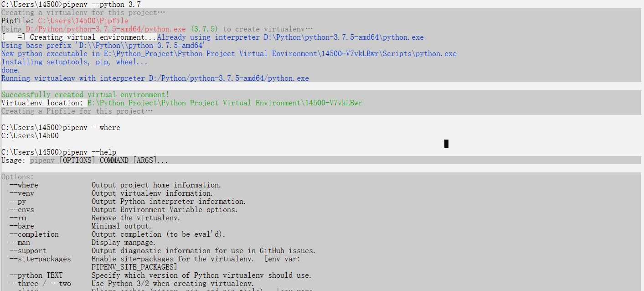The height and width of the screenshot is (291, 644).
Task: Click the 'New python executable in' line
Action: click(x=229, y=54)
